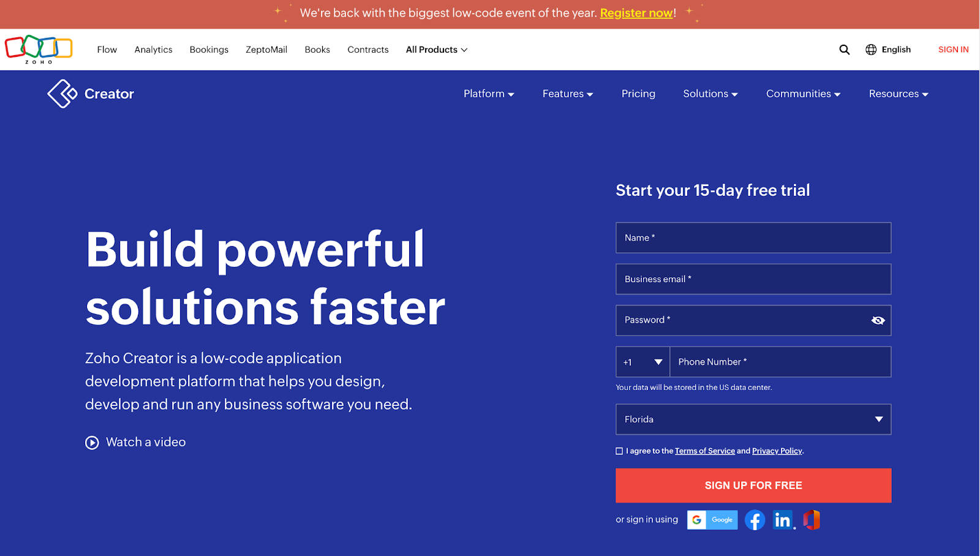Screen dimensions: 980x556
Task: Check the Terms of Service agreement box
Action: (619, 451)
